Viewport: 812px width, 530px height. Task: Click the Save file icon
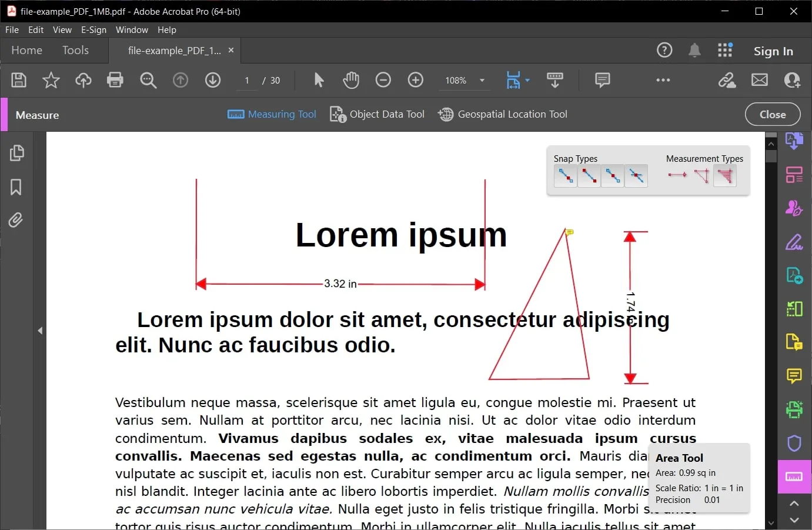19,80
